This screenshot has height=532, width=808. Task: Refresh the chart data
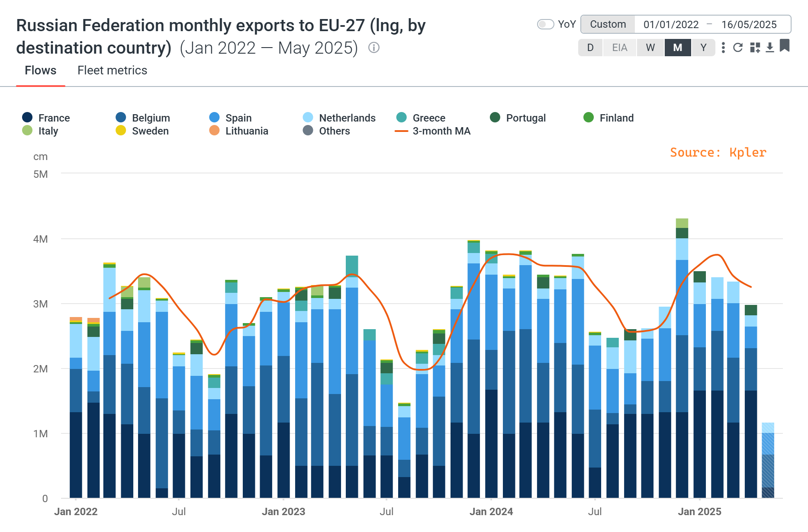coord(738,48)
